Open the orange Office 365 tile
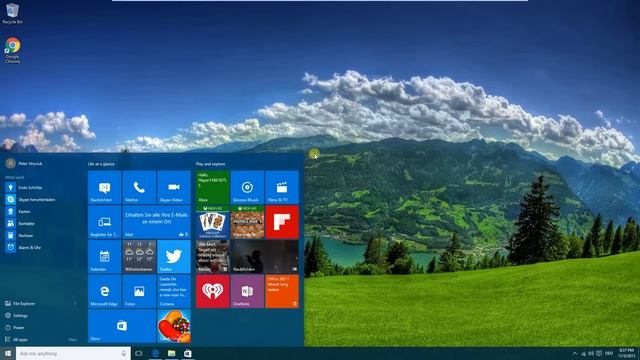 coord(282,291)
